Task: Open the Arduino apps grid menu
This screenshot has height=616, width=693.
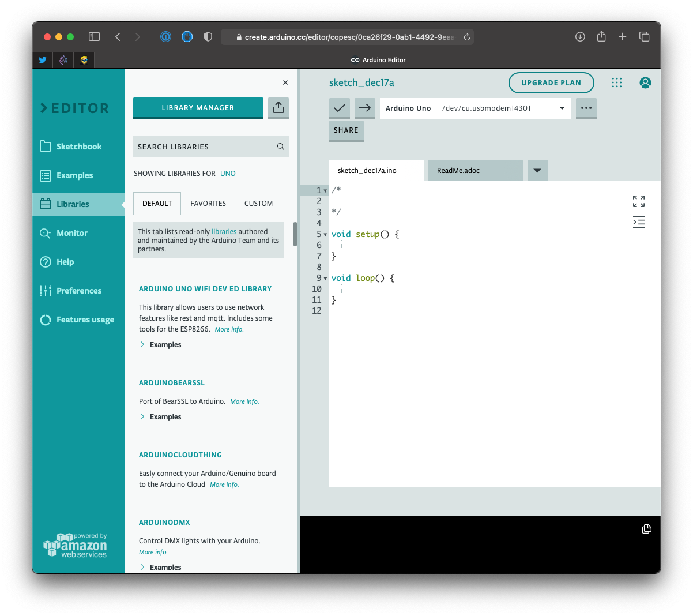Action: point(617,82)
